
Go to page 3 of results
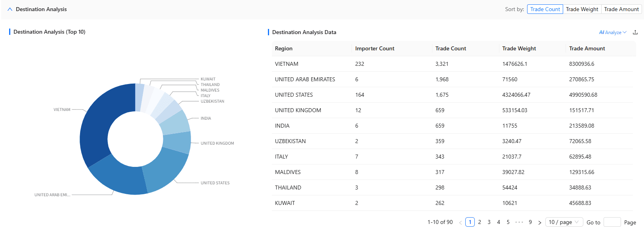point(489,222)
